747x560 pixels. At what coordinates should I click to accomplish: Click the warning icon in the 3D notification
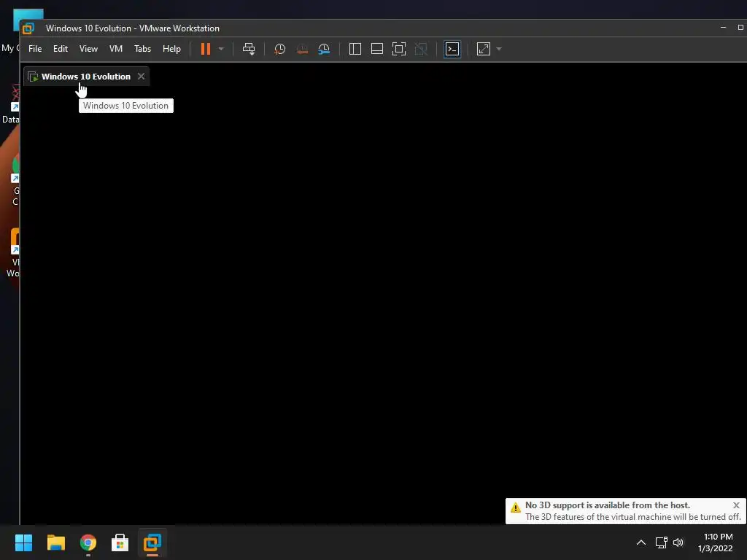click(516, 507)
